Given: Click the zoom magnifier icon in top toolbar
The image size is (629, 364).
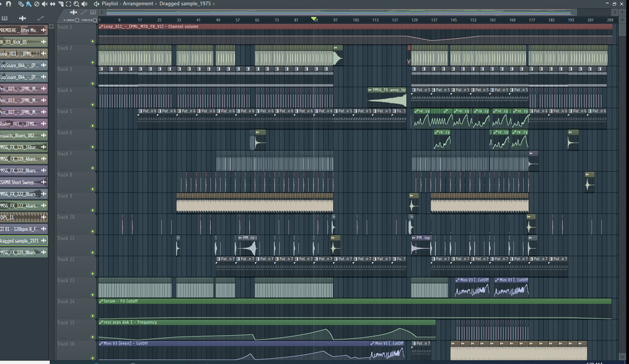Looking at the screenshot, I should 75,4.
